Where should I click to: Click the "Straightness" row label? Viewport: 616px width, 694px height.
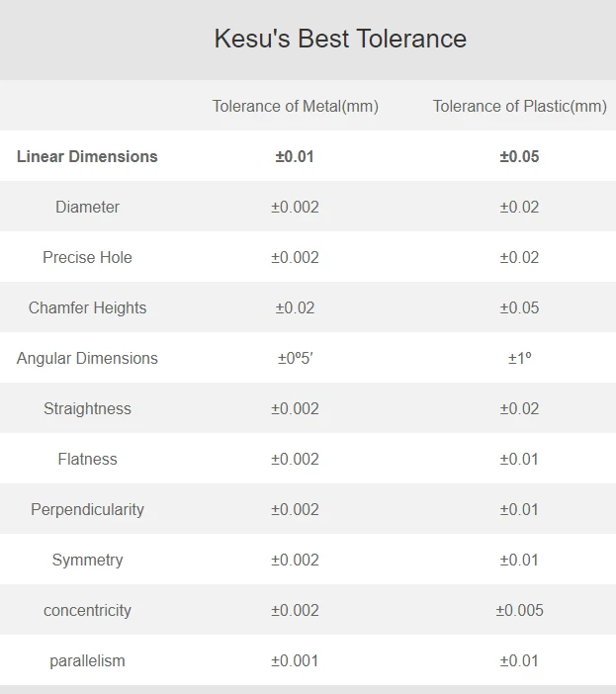click(x=87, y=408)
